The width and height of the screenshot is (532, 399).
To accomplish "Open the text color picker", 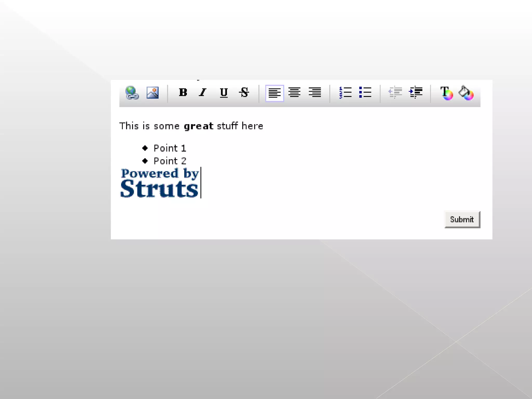I will point(446,93).
